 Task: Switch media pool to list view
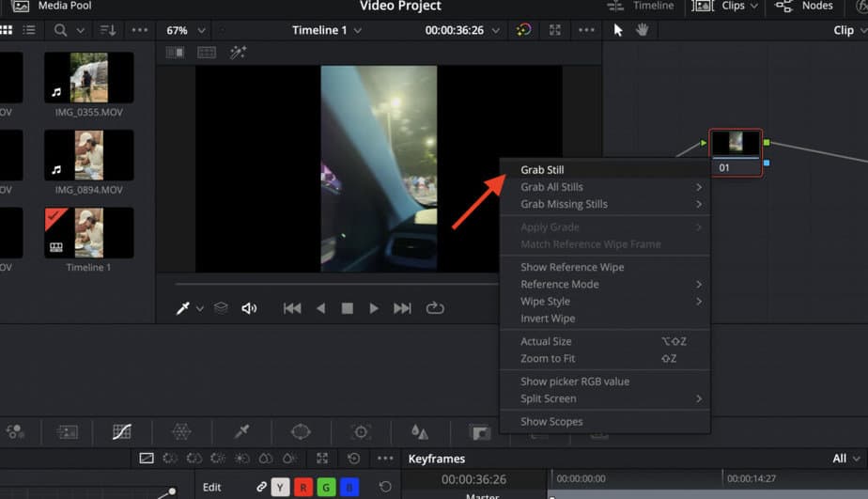click(29, 30)
